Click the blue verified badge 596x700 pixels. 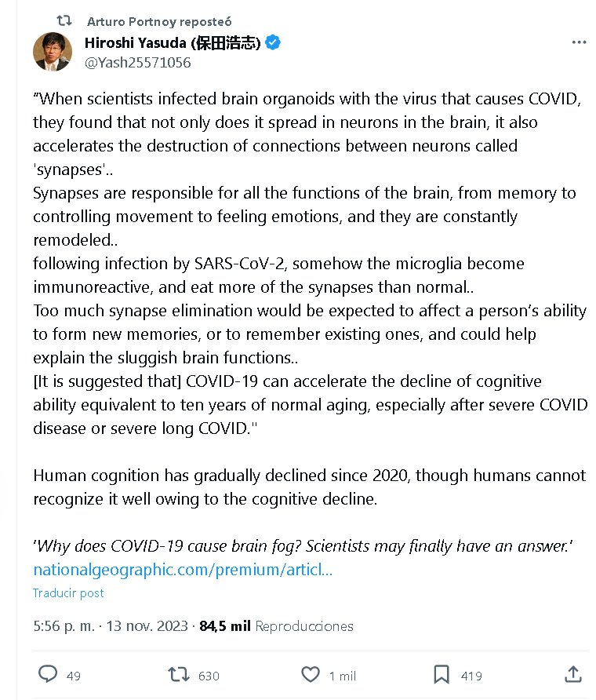point(272,43)
